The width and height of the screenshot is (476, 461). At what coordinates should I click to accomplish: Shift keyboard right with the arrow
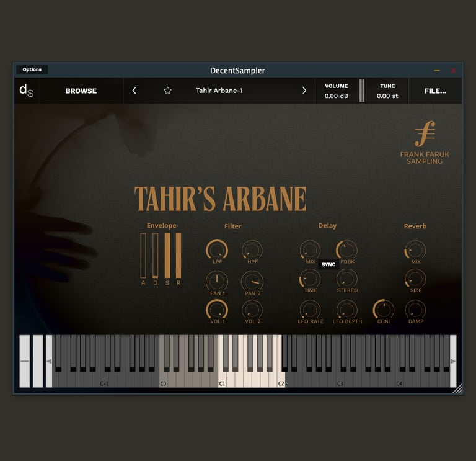tap(453, 361)
